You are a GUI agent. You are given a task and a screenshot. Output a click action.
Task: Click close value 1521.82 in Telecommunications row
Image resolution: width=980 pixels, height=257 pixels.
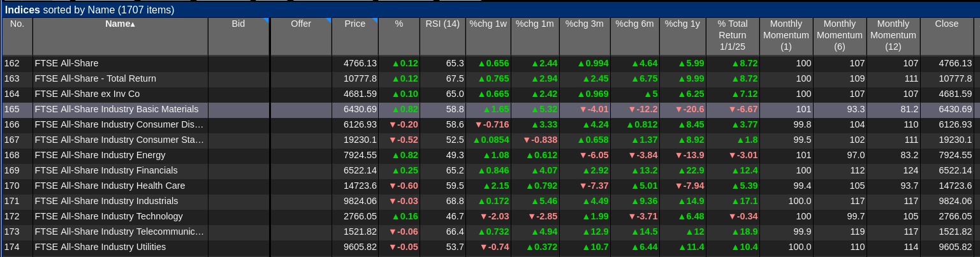point(955,231)
